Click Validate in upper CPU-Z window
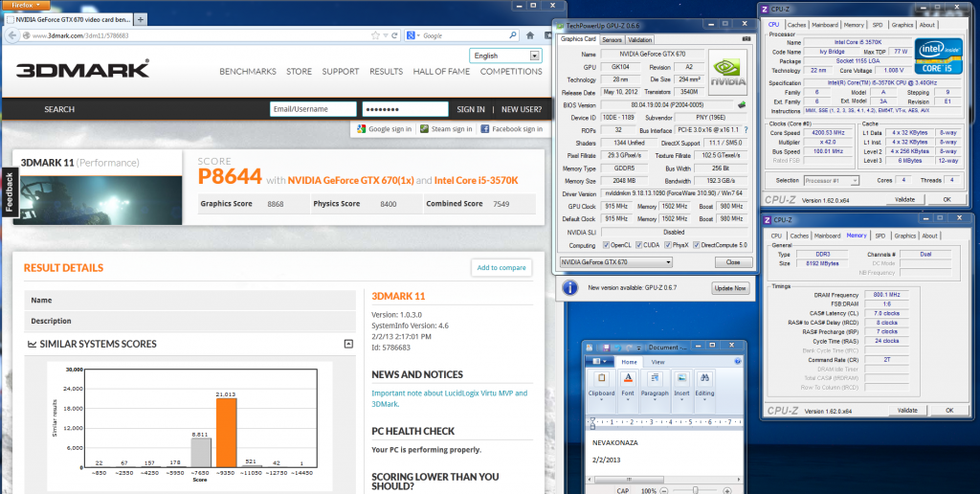 pos(904,199)
